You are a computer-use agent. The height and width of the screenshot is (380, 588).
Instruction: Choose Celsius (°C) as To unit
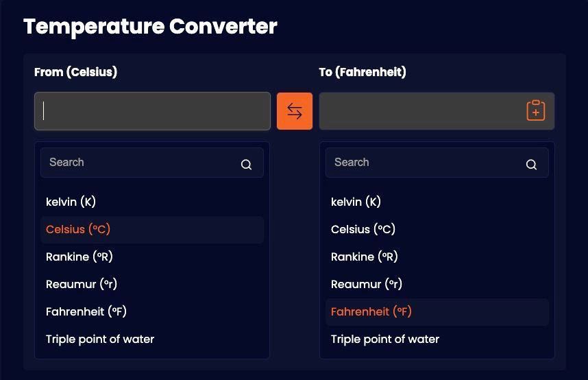[437, 229]
